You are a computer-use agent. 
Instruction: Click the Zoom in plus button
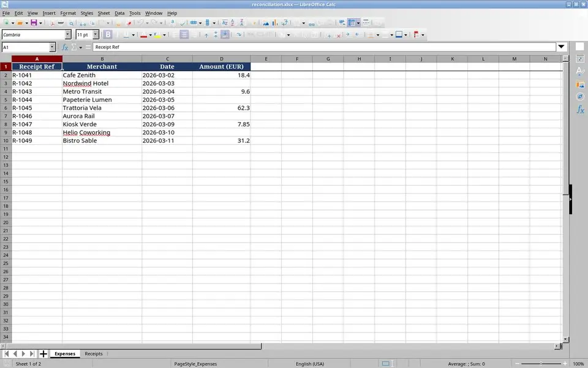(565, 364)
